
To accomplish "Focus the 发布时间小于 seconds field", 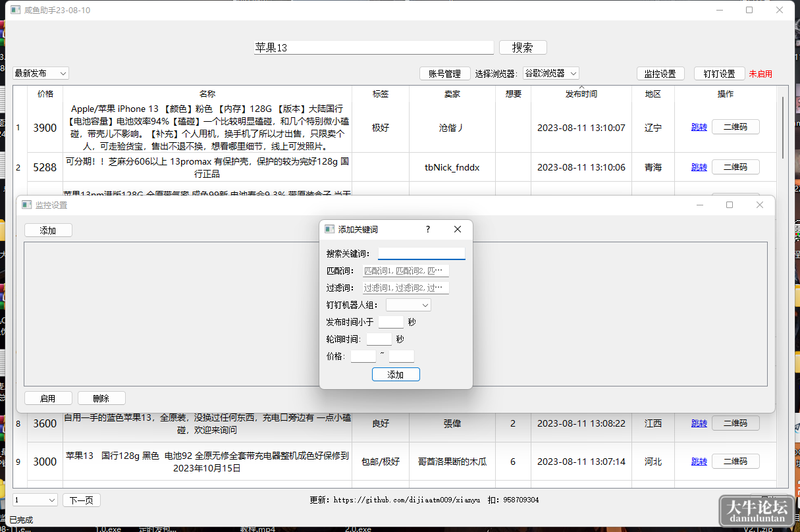I will coord(391,322).
